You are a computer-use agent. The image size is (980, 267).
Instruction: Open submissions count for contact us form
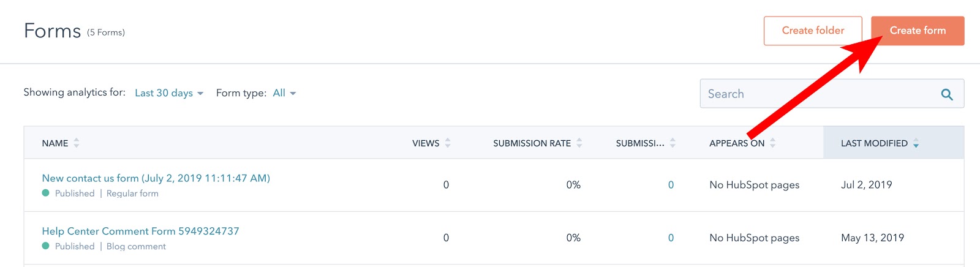point(671,185)
